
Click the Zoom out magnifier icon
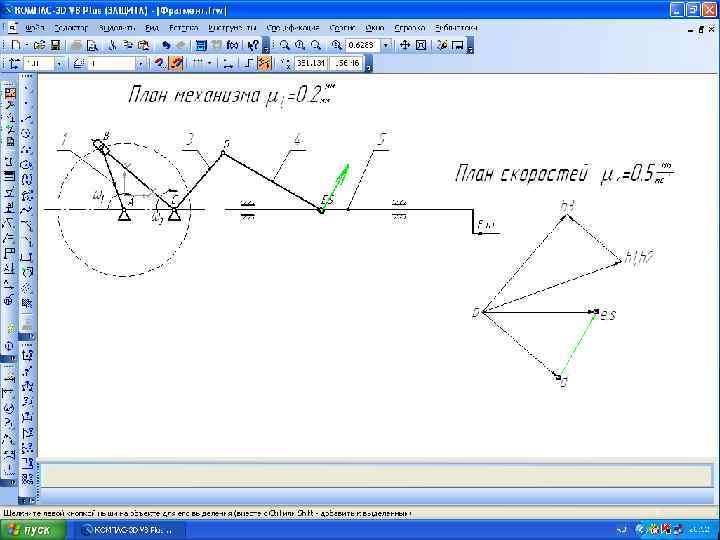[x=315, y=45]
